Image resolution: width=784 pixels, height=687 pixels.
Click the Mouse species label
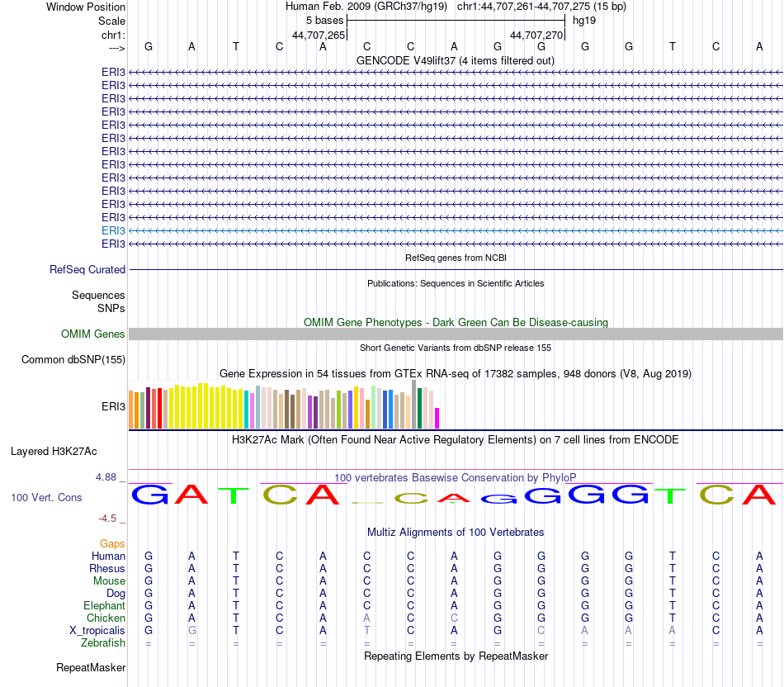109,581
